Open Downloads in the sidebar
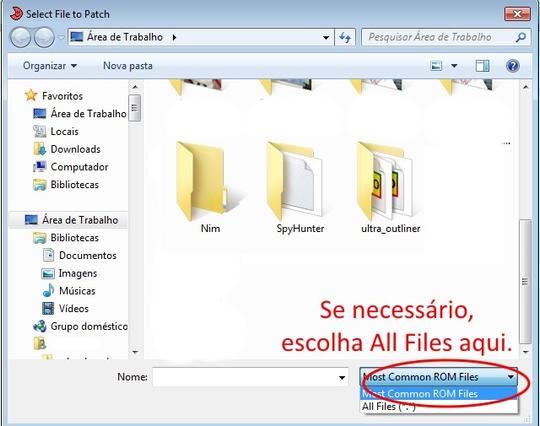 click(75, 149)
